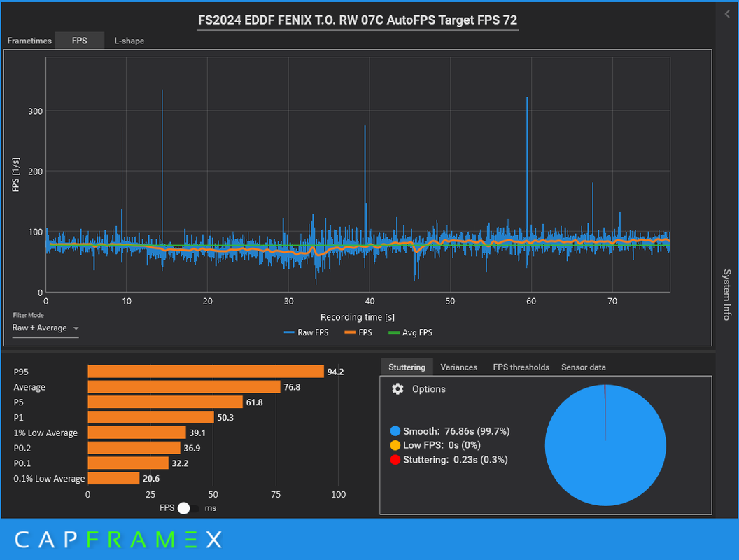Click the Smooth: 76.86s (99.7%) text
The image size is (739, 560).
tap(456, 431)
